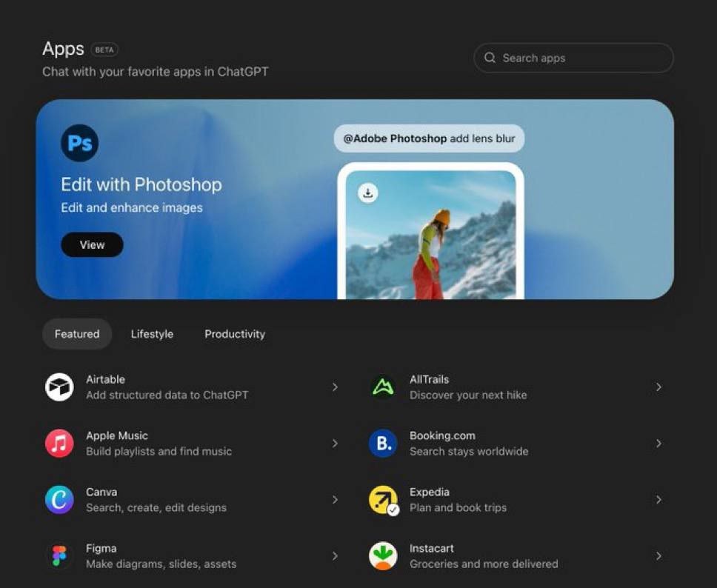Click 'Search, create, edit designs' text
The width and height of the screenshot is (717, 588).
[156, 507]
